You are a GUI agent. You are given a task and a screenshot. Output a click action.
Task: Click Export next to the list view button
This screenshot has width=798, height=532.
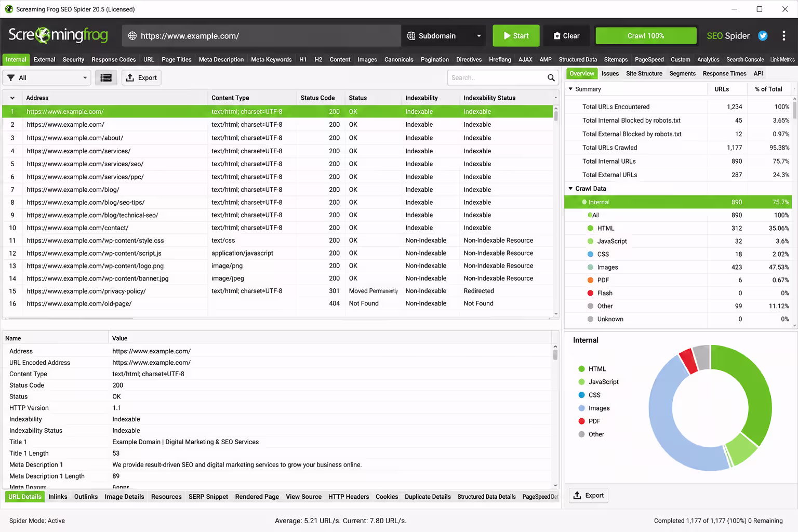tap(141, 78)
